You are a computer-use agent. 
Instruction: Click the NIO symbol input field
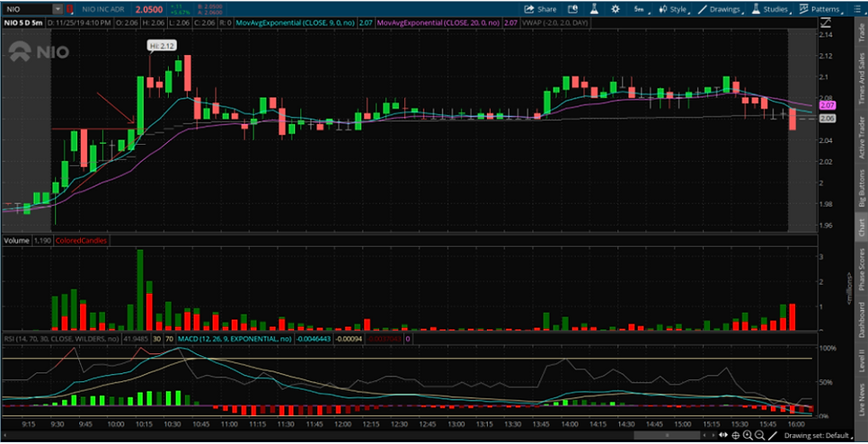[28, 9]
